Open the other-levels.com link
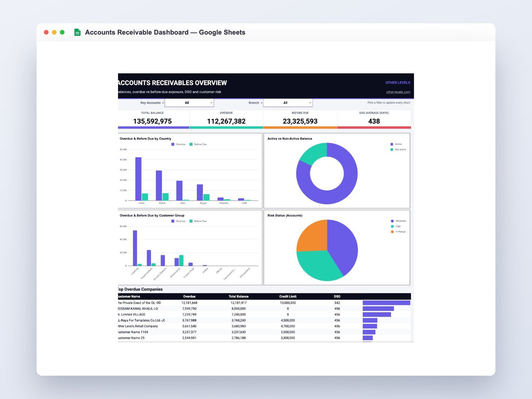The width and height of the screenshot is (532, 399). [398, 92]
